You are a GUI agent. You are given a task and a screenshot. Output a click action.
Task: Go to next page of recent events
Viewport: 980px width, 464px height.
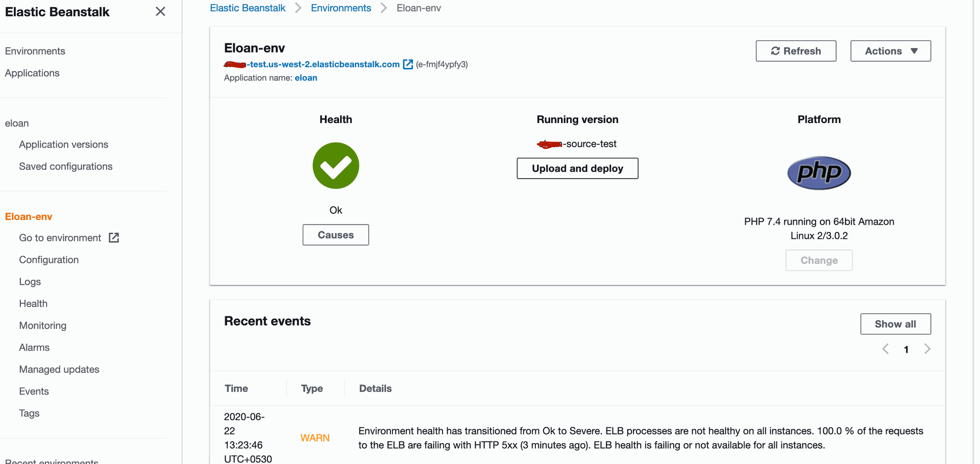pyautogui.click(x=927, y=349)
